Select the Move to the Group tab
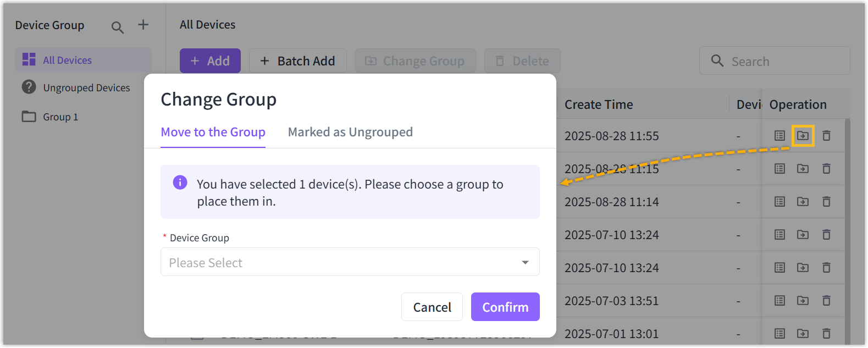The width and height of the screenshot is (868, 348). tap(213, 132)
